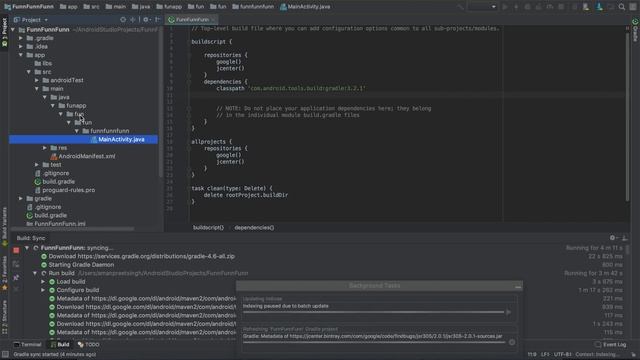Click the Make Project hammer icon
The image size is (640, 360).
click(459, 7)
